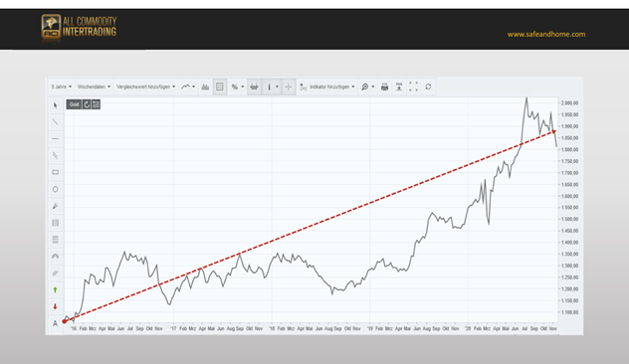Viewport: 629px width, 364px height.
Task: Print the chart
Action: coord(385,87)
